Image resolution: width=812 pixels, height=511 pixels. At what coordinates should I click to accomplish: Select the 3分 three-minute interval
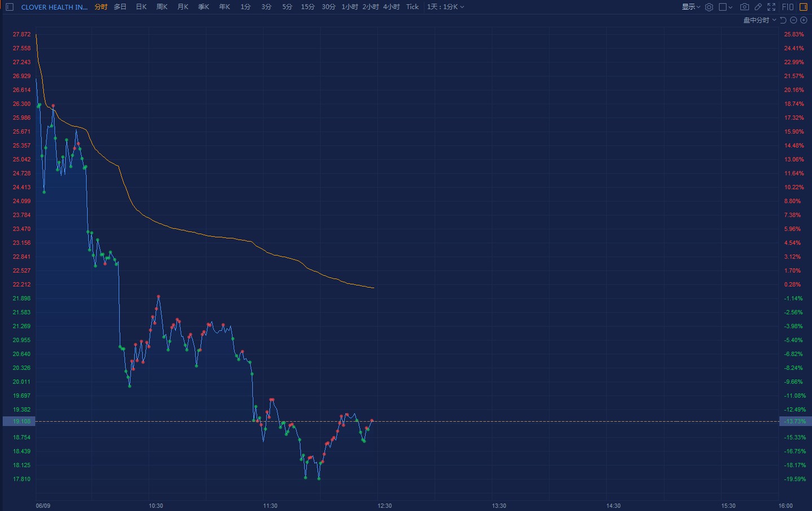pyautogui.click(x=266, y=7)
